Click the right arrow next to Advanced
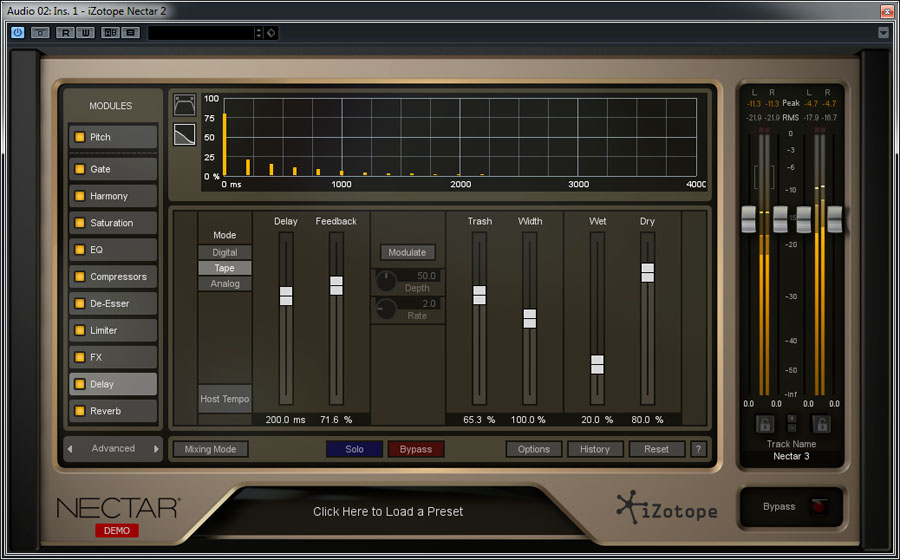900x560 pixels. (156, 449)
